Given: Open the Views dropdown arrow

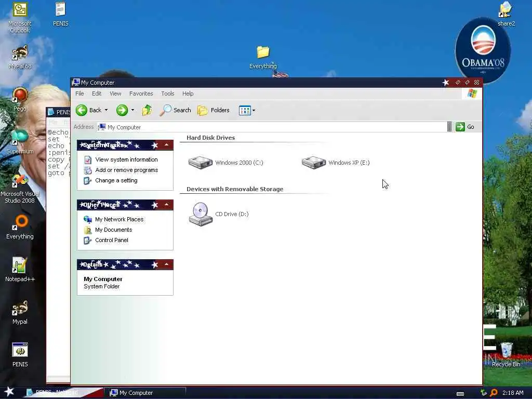Looking at the screenshot, I should coord(254,110).
